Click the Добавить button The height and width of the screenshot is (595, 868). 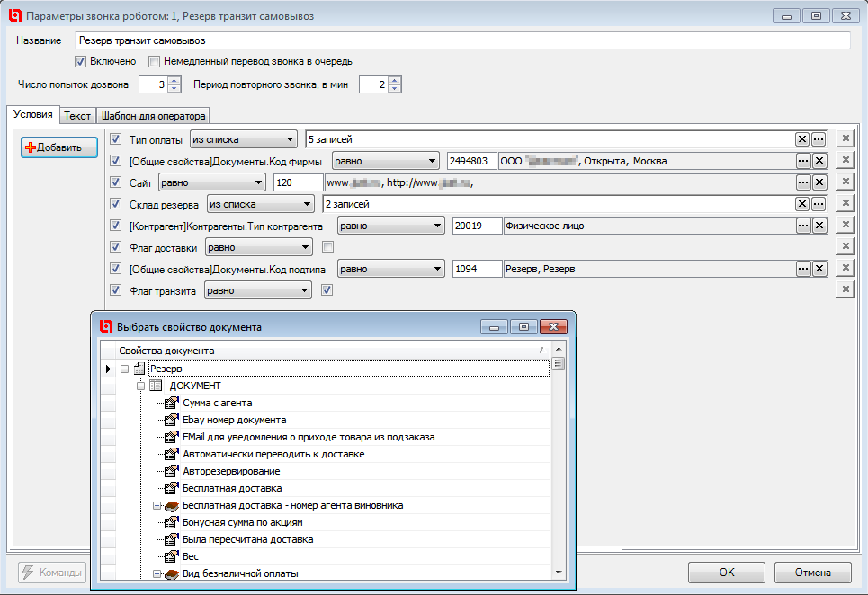pyautogui.click(x=59, y=147)
